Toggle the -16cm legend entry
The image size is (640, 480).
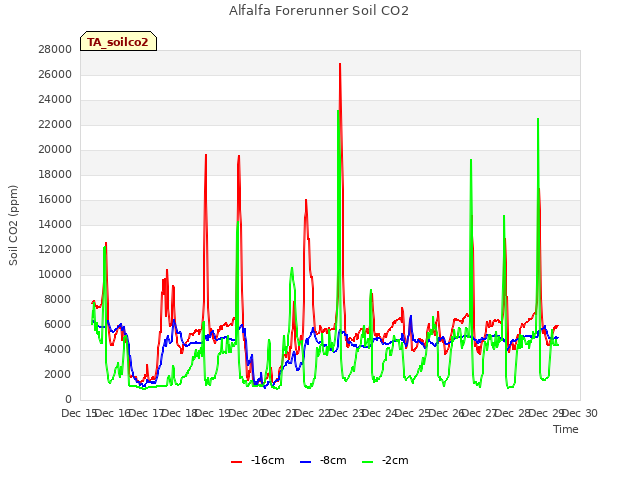coord(258,460)
